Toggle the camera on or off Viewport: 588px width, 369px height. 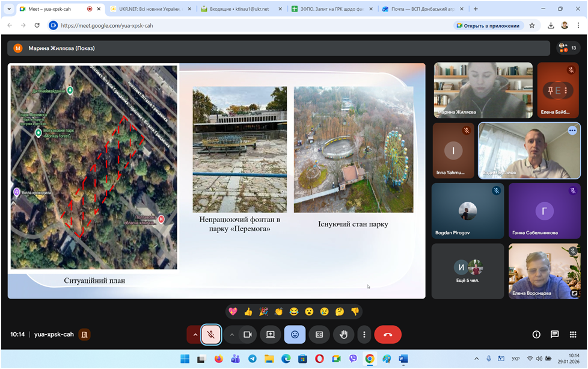tap(247, 335)
